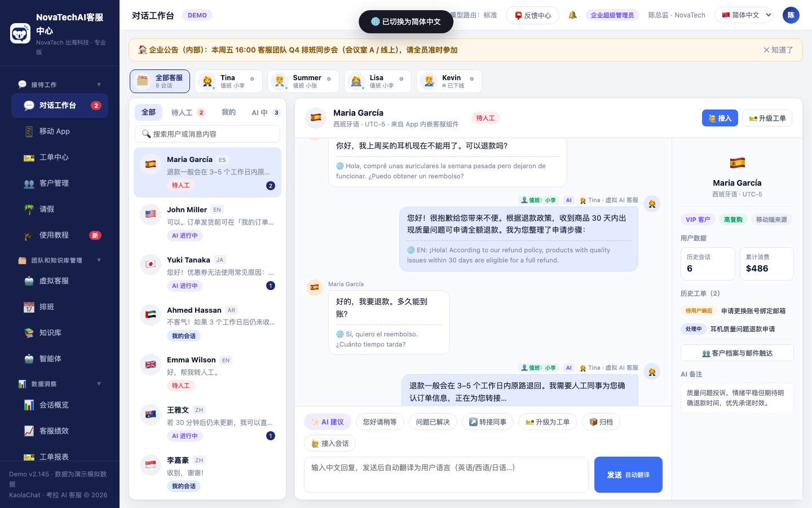Click the 虚拟客服 robot icon

tap(29, 281)
